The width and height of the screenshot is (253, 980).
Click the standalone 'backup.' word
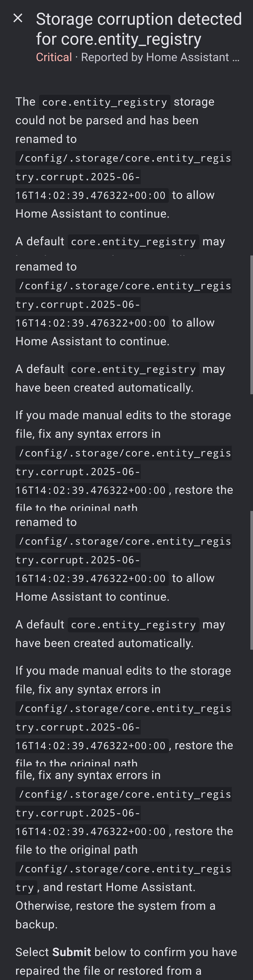tap(37, 924)
